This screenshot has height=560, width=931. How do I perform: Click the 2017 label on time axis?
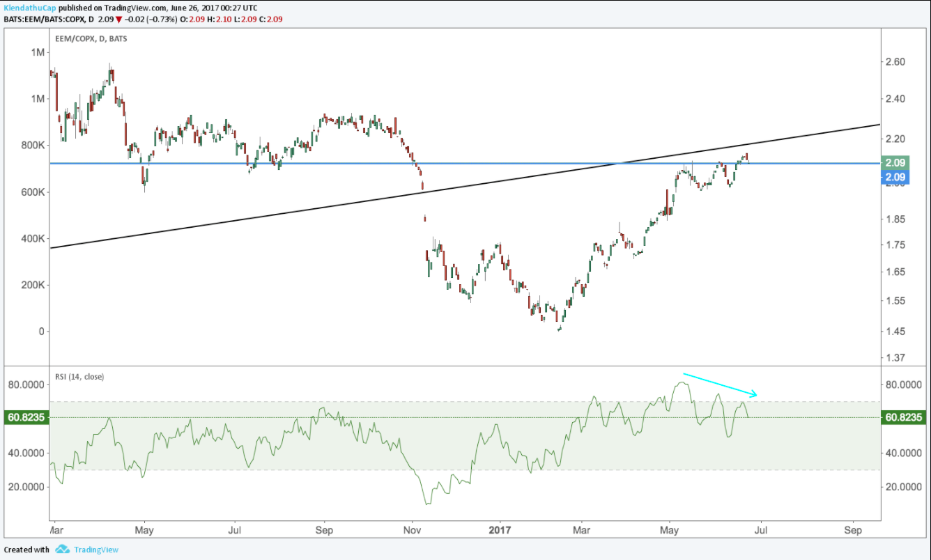click(x=500, y=530)
